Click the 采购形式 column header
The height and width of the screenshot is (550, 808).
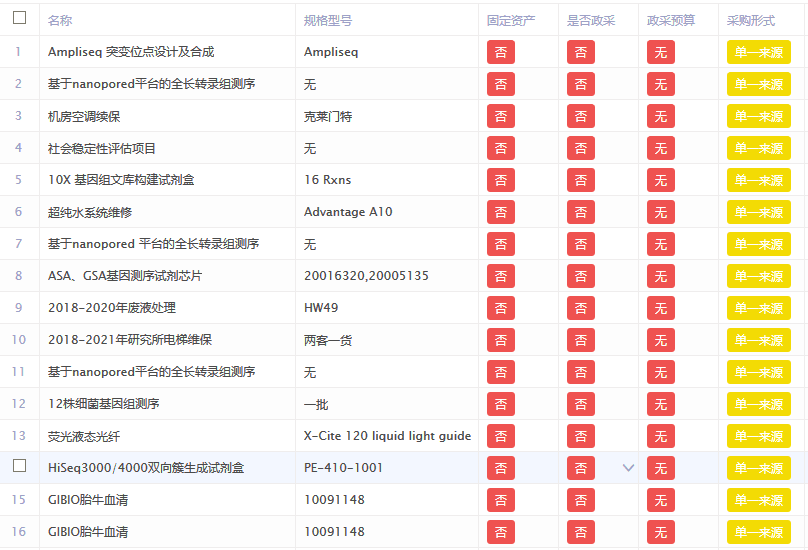tap(751, 20)
